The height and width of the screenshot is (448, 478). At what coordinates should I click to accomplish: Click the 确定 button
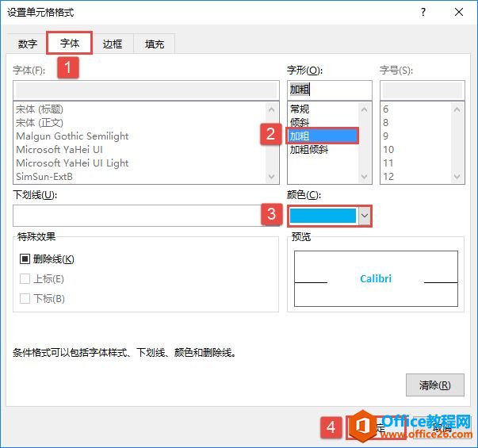[377, 427]
